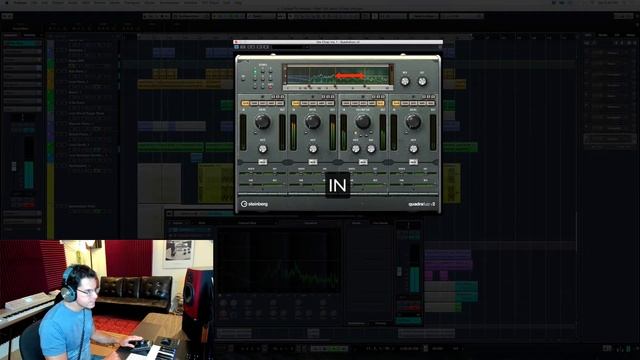
Task: Click the Out slider of band one
Action: coord(274,173)
